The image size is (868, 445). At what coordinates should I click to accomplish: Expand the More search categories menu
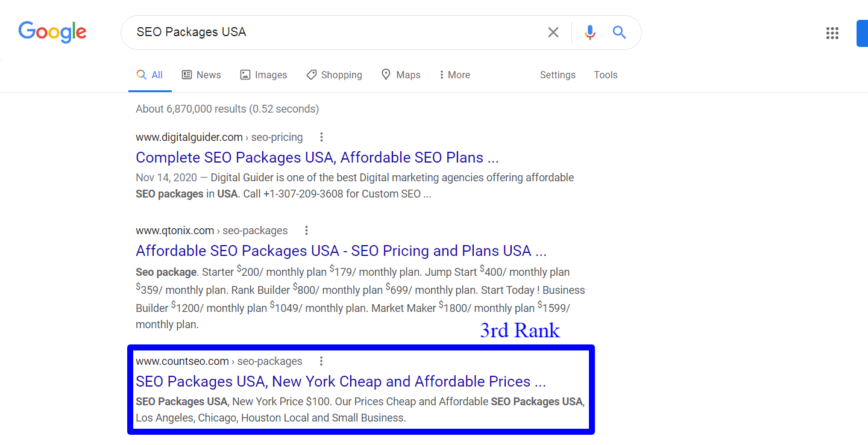(x=454, y=75)
